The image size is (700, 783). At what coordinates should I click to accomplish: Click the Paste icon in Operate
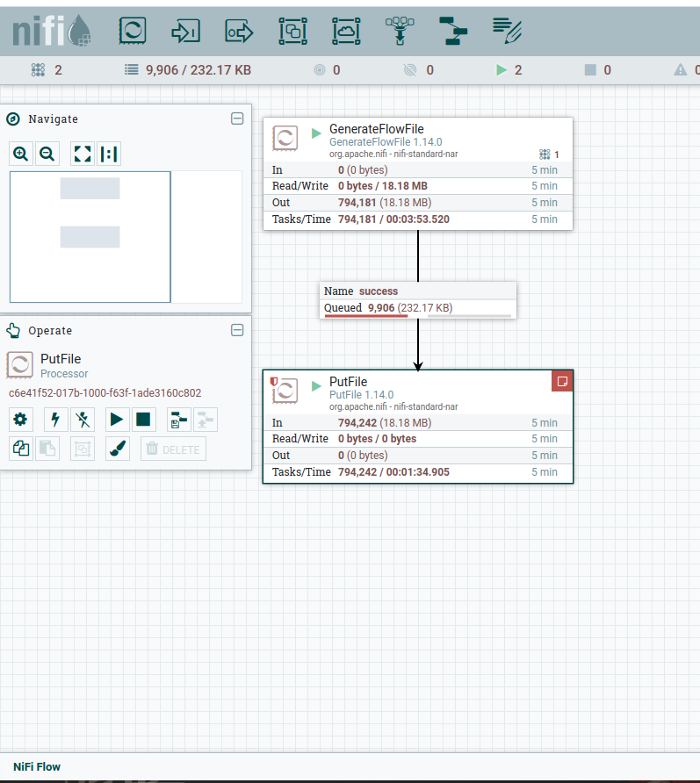(x=47, y=449)
